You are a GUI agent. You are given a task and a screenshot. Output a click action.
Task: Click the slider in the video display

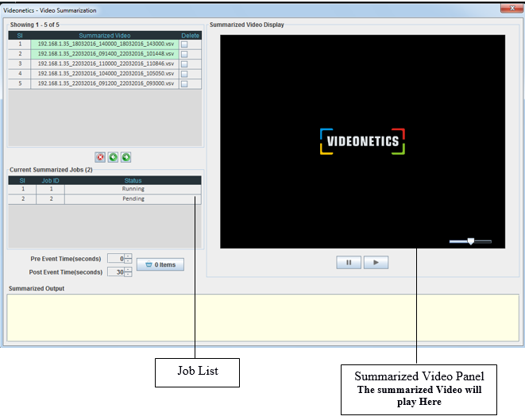pos(470,241)
